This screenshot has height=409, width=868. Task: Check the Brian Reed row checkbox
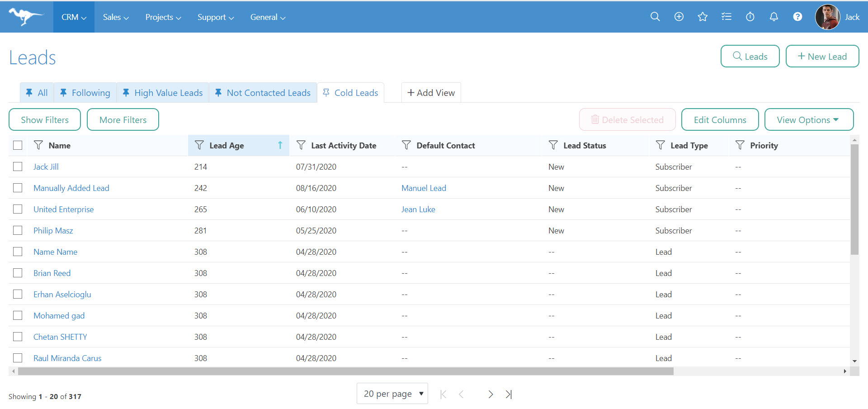(x=18, y=273)
